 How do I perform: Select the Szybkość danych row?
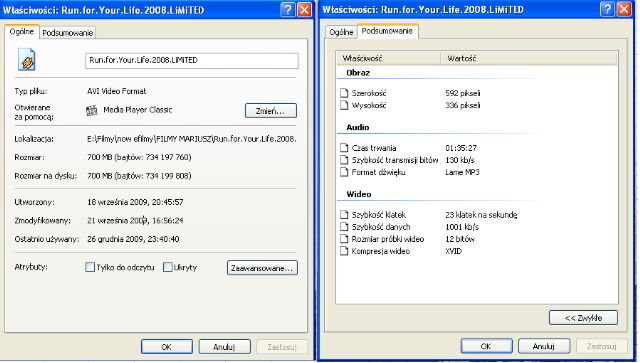(477, 227)
